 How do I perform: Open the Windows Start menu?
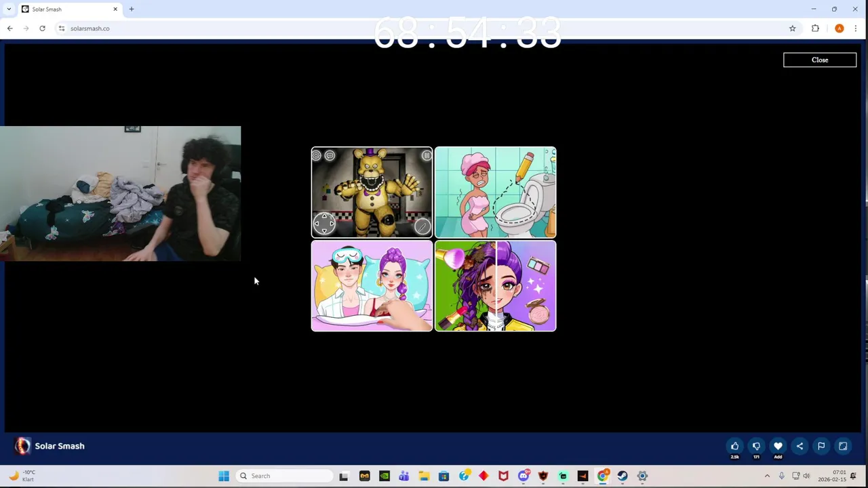[x=224, y=476]
